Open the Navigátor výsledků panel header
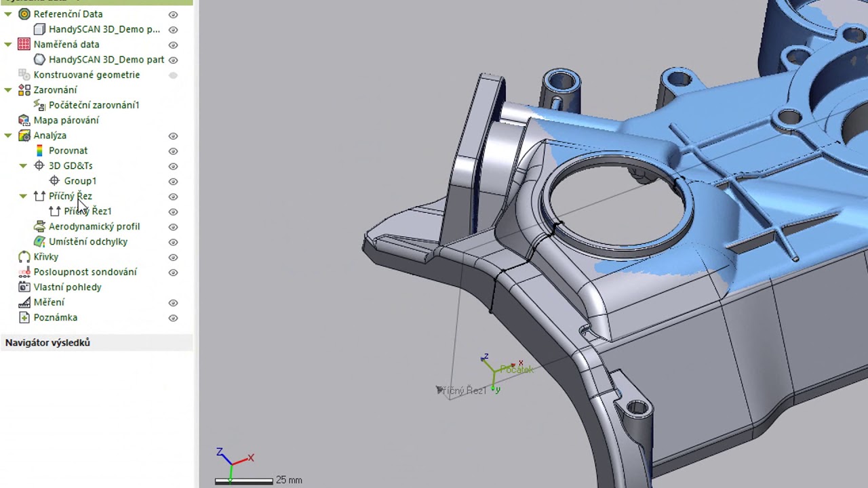Viewport: 868px width, 488px height. point(47,342)
